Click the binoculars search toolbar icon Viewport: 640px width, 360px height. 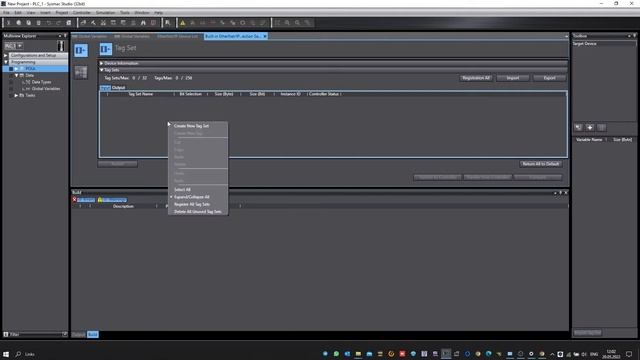(143, 23)
